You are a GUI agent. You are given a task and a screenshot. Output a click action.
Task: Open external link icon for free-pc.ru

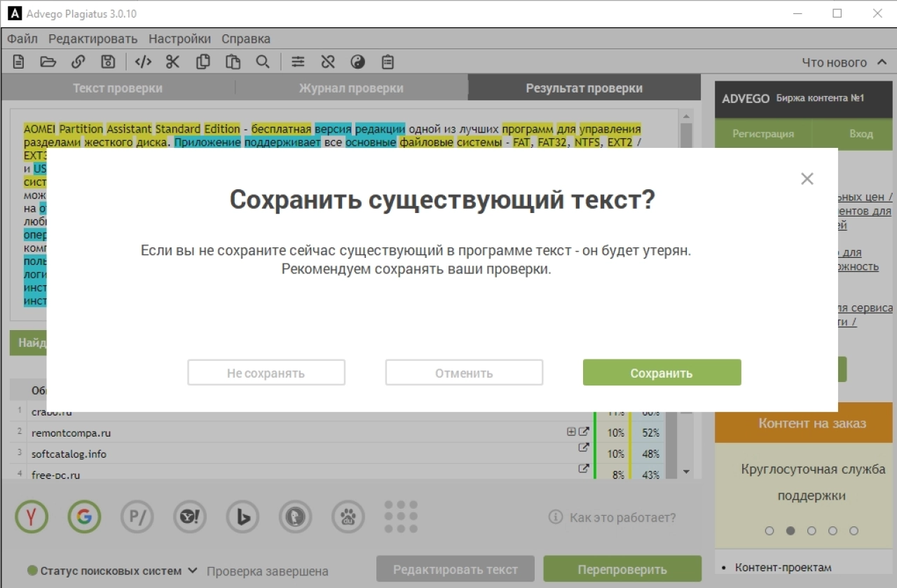[583, 469]
